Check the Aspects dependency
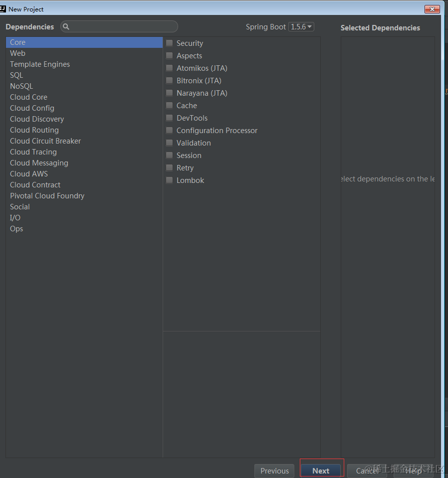448x478 pixels. coord(170,55)
